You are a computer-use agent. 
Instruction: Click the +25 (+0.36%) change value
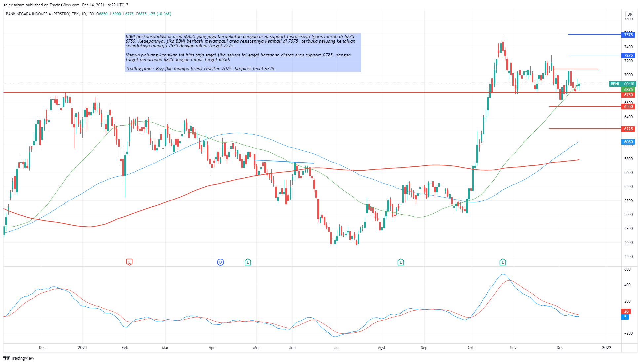[x=160, y=14]
